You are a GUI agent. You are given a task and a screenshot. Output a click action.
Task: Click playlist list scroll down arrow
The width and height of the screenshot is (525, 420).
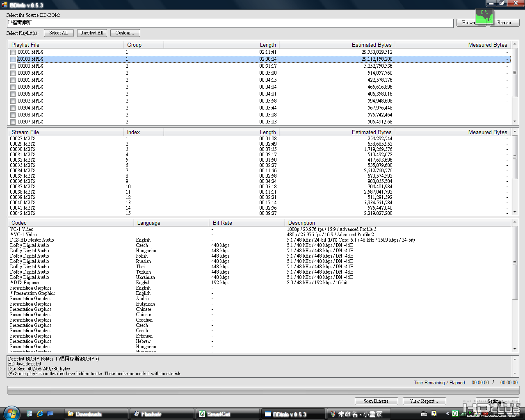[515, 121]
